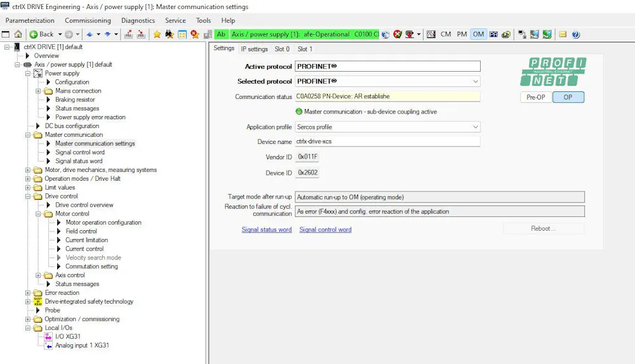Select the OP state button
This screenshot has height=364, width=635.
[568, 97]
